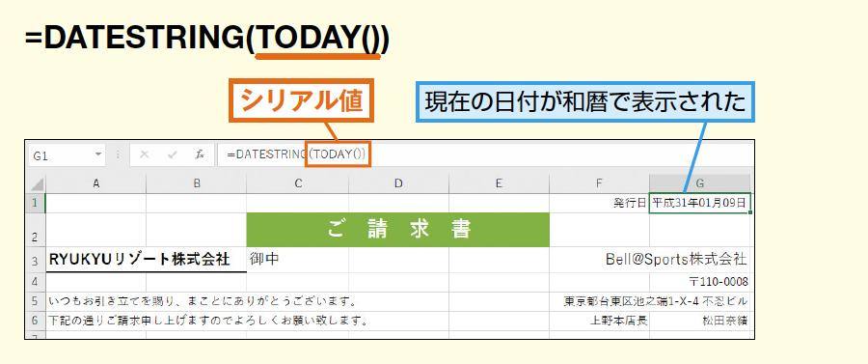Screen dimensions: 868x364
Task: Click into the formula bar with DATESTRING formula
Action: 484,155
